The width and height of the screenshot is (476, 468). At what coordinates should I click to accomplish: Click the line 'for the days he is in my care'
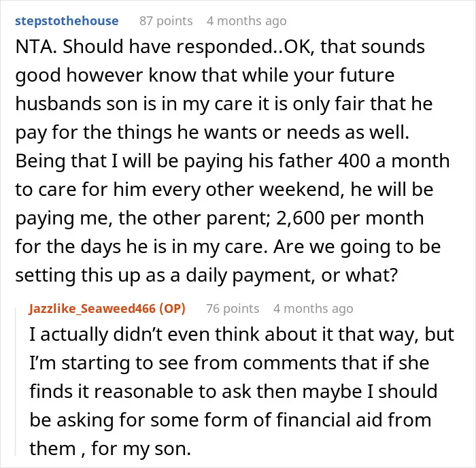pyautogui.click(x=228, y=247)
